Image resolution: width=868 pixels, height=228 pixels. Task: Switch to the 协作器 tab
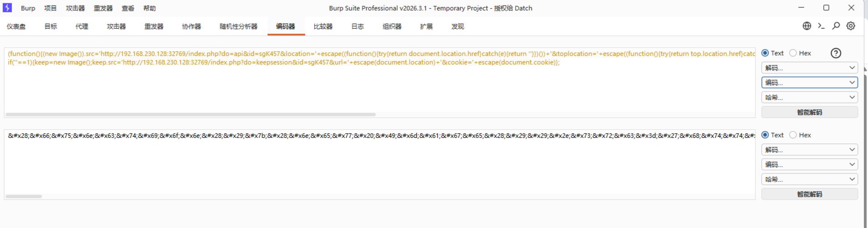[191, 26]
